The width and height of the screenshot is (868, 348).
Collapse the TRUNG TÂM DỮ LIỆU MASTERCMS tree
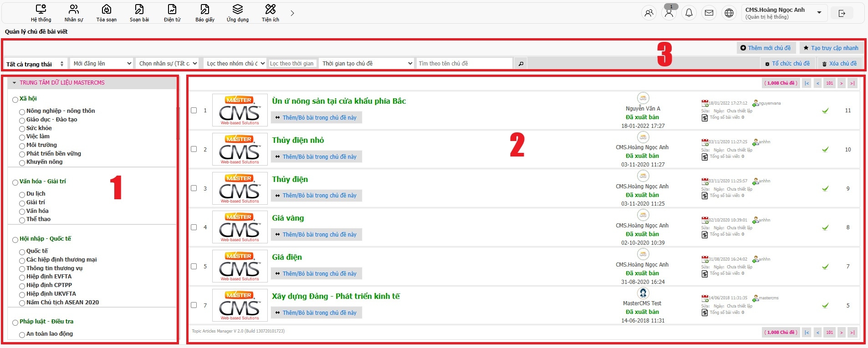(x=15, y=83)
